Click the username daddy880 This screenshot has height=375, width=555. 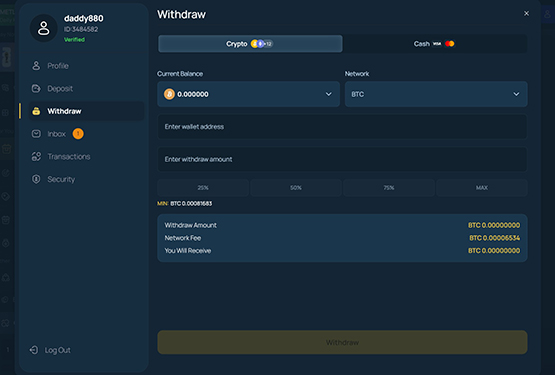point(84,18)
